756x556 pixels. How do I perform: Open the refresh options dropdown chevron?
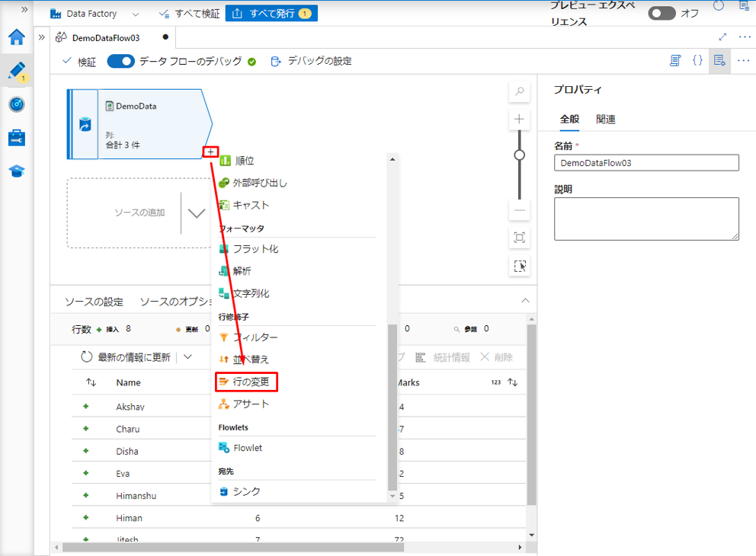[x=188, y=357]
